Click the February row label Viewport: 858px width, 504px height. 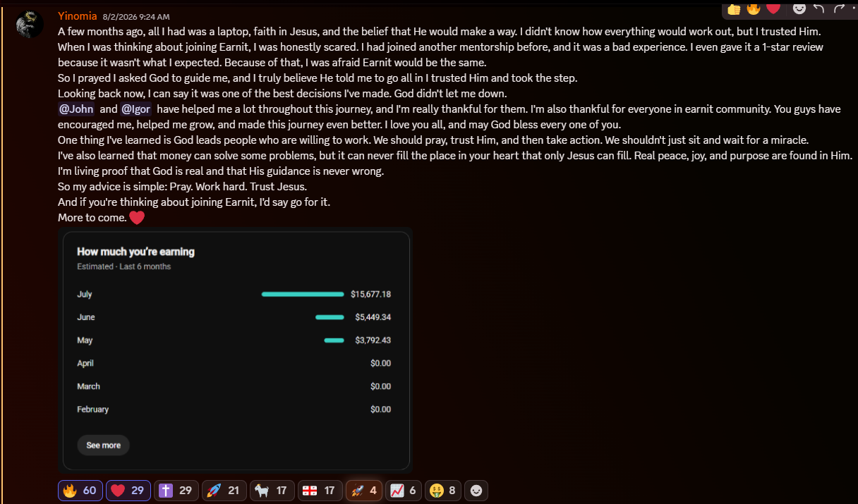pyautogui.click(x=92, y=410)
